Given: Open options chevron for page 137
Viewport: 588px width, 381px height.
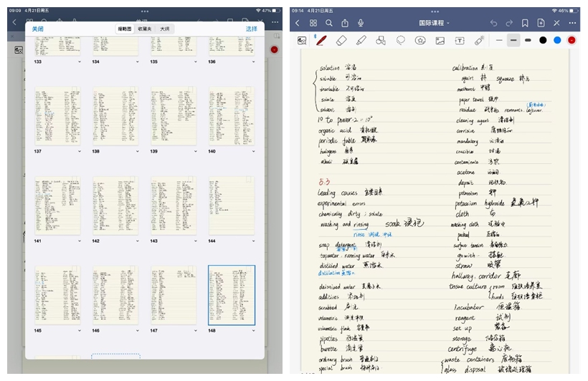Looking at the screenshot, I should pyautogui.click(x=80, y=152).
